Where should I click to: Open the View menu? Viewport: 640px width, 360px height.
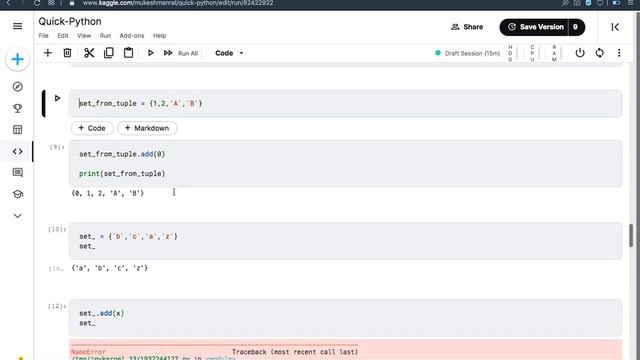click(x=84, y=36)
